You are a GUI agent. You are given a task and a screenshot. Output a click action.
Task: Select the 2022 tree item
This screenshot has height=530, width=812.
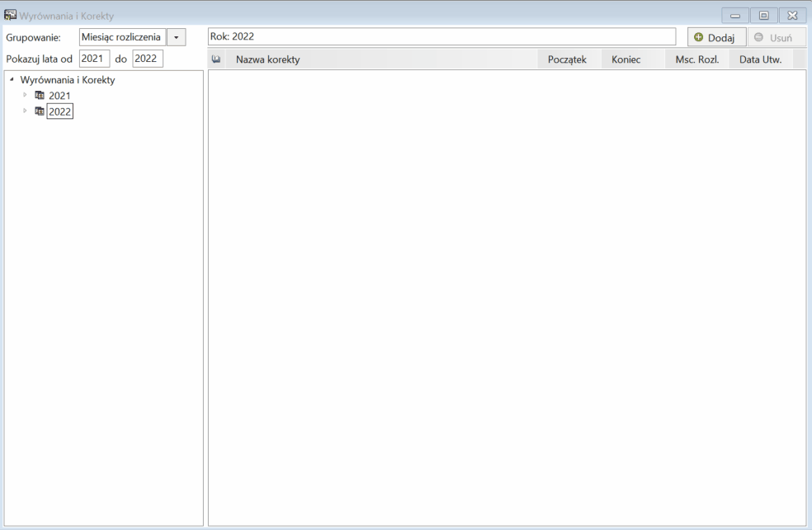click(59, 111)
